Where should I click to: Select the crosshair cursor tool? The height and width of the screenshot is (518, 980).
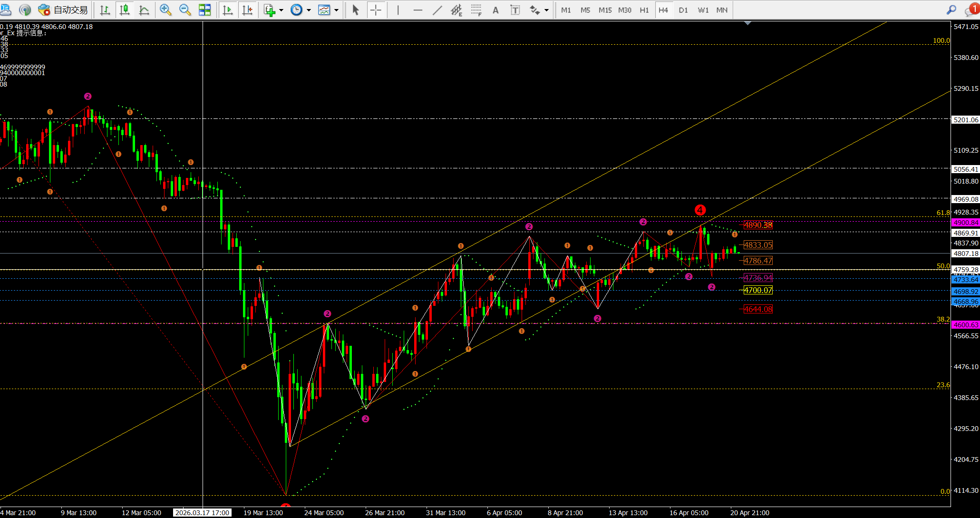point(376,10)
